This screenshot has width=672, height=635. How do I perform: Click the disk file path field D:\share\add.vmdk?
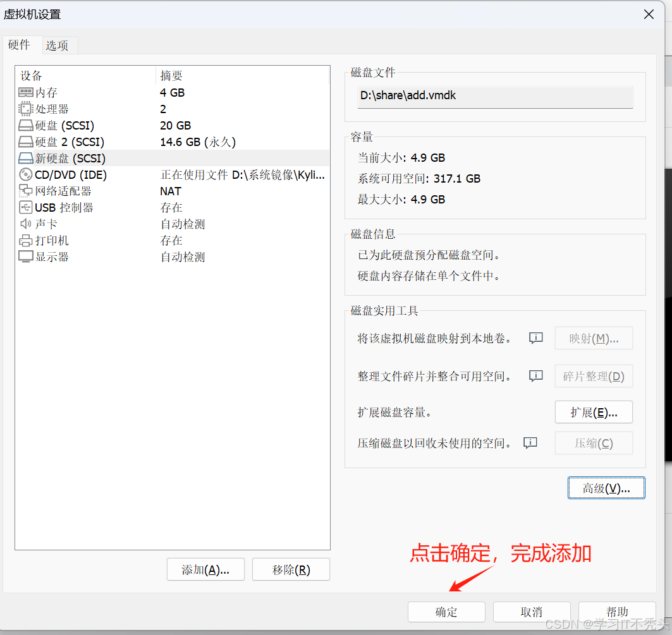coord(495,96)
